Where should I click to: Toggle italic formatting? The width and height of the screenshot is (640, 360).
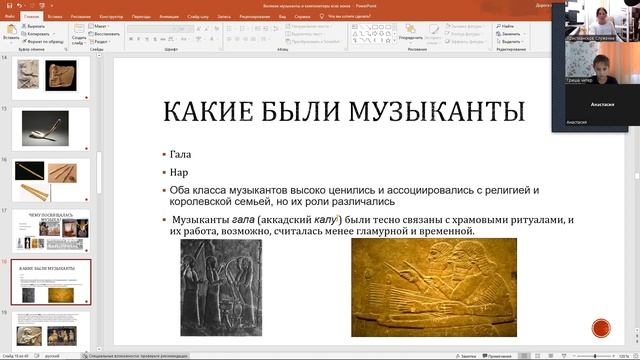[139, 39]
